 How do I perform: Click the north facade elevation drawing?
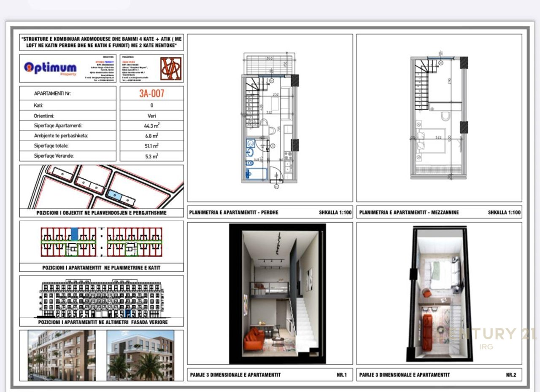pos(101,299)
